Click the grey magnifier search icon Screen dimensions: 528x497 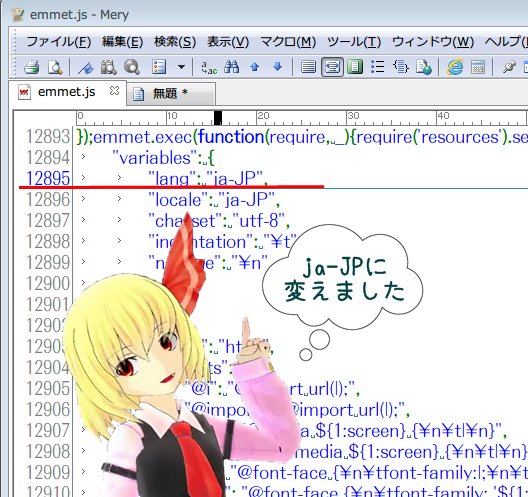coord(132,67)
